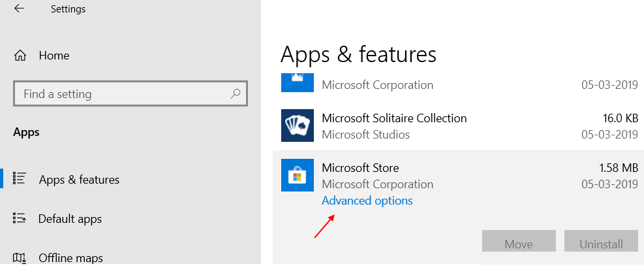
Task: Click the greyed Uninstall button
Action: [x=602, y=241]
